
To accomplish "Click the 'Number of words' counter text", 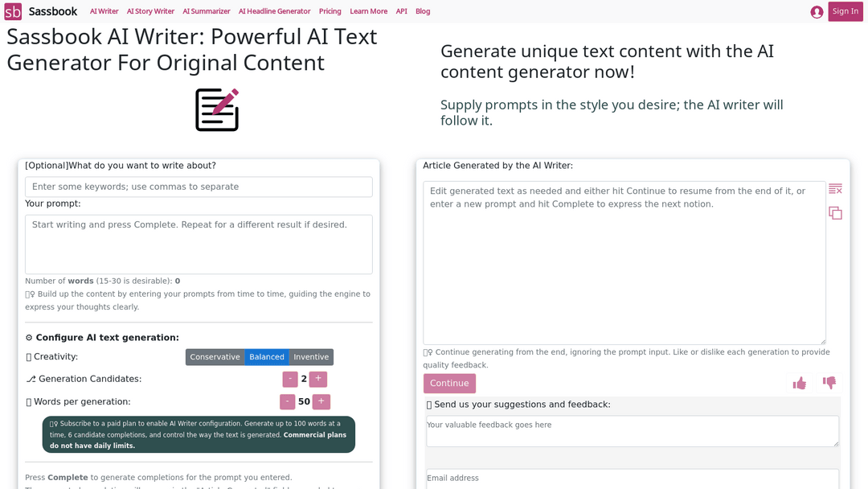I will tap(102, 281).
